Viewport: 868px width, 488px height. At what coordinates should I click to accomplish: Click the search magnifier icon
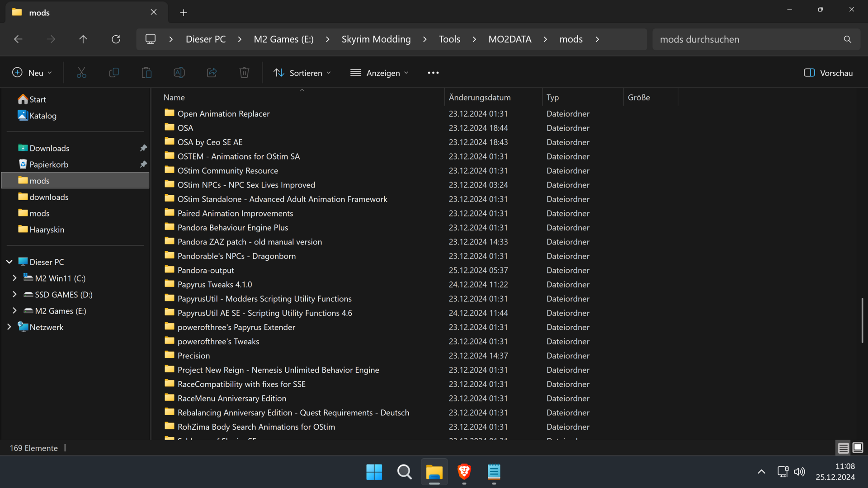848,39
